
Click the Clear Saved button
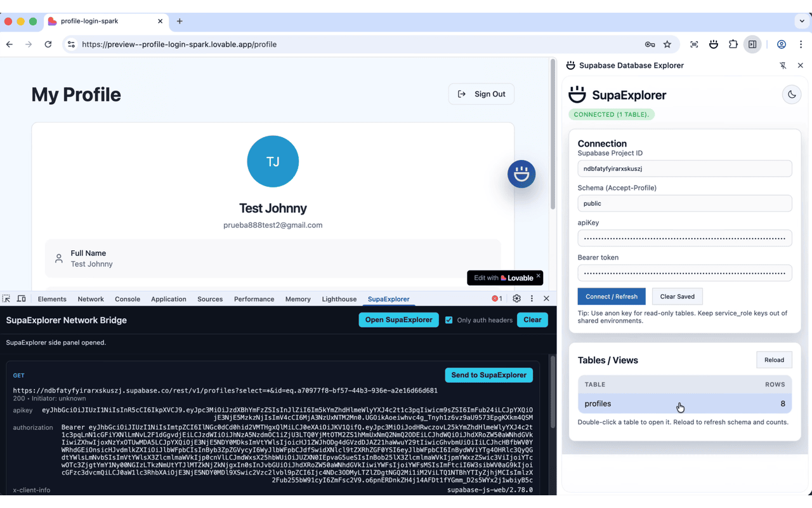(x=678, y=297)
